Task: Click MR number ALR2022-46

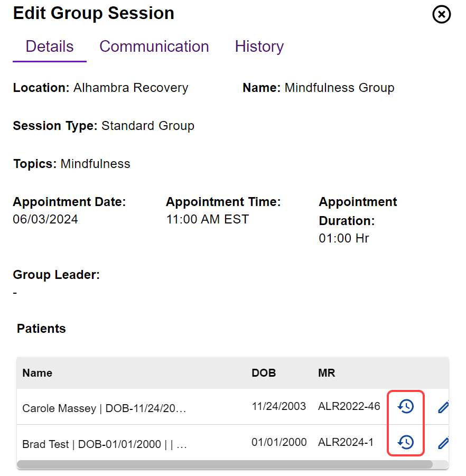Action: click(349, 406)
